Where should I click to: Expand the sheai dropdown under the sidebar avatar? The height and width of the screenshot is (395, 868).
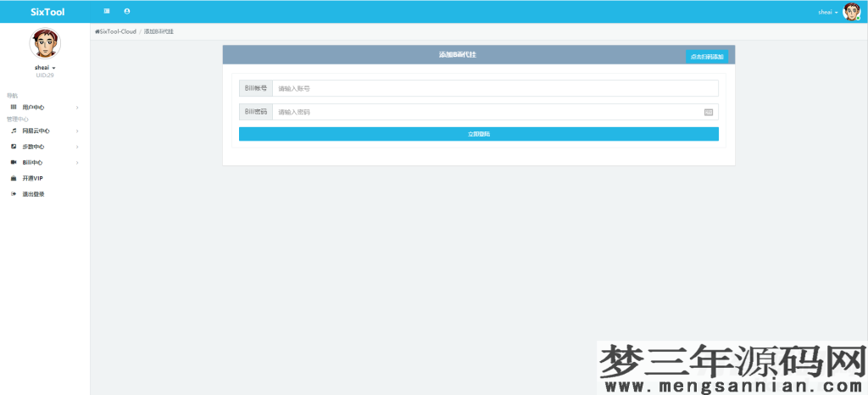(45, 68)
